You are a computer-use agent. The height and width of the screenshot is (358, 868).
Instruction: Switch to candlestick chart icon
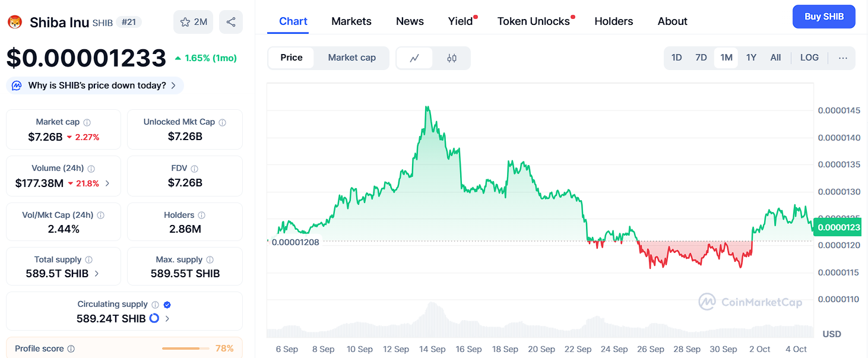point(452,58)
